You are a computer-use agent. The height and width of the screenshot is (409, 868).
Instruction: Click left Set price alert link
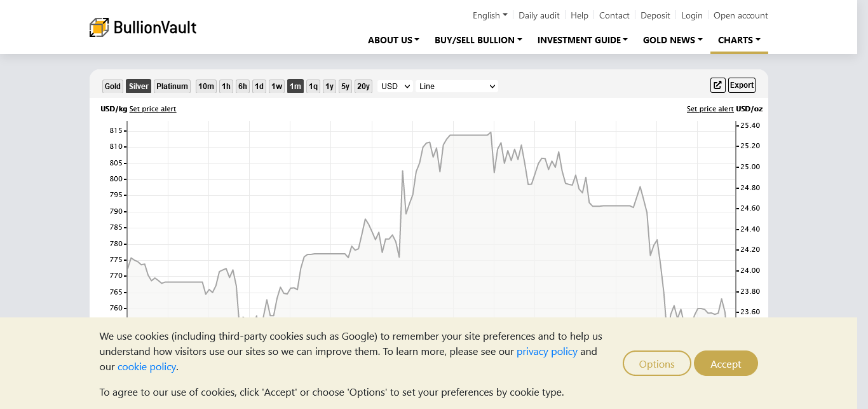153,109
